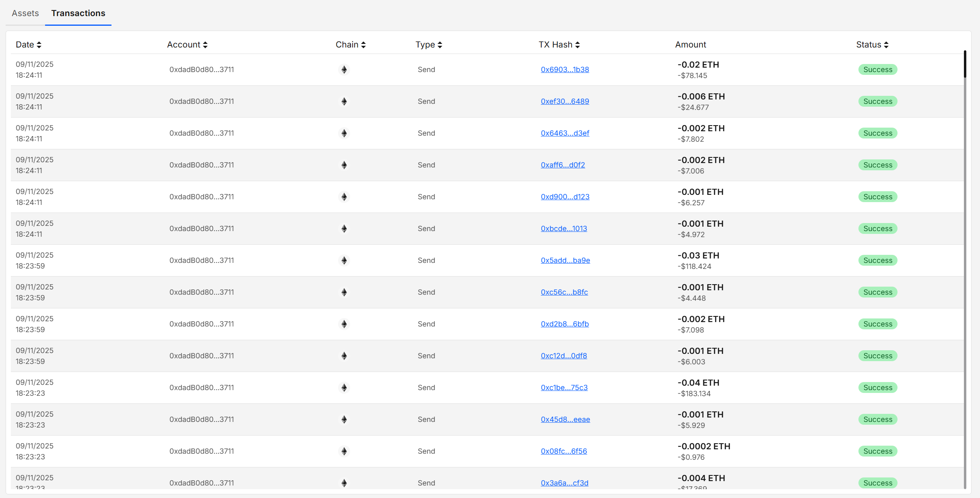Click the Ethereum icon beside transaction 0x3a6a...cf3d
Image resolution: width=980 pixels, height=498 pixels.
(x=344, y=483)
